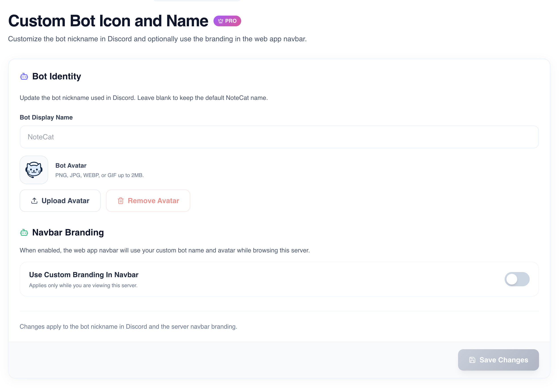Click the crown icon in the PRO badge
Viewport: 560px width, 392px height.
220,21
